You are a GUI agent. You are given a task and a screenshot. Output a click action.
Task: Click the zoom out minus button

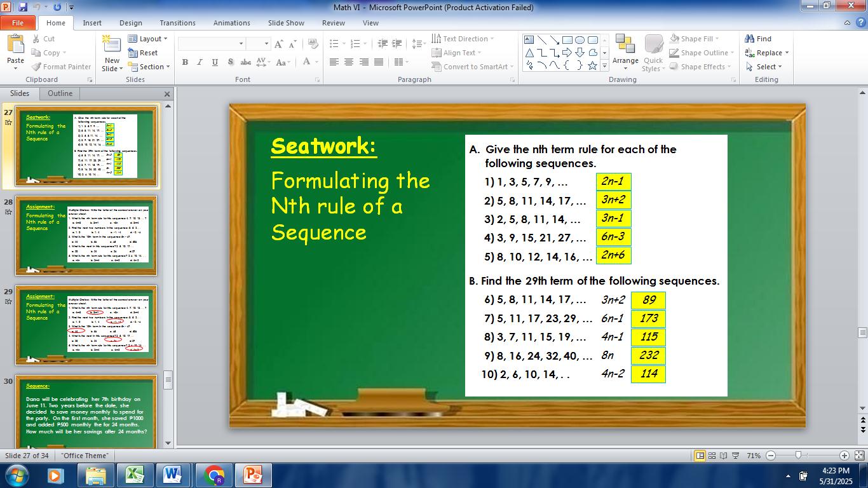pos(771,456)
